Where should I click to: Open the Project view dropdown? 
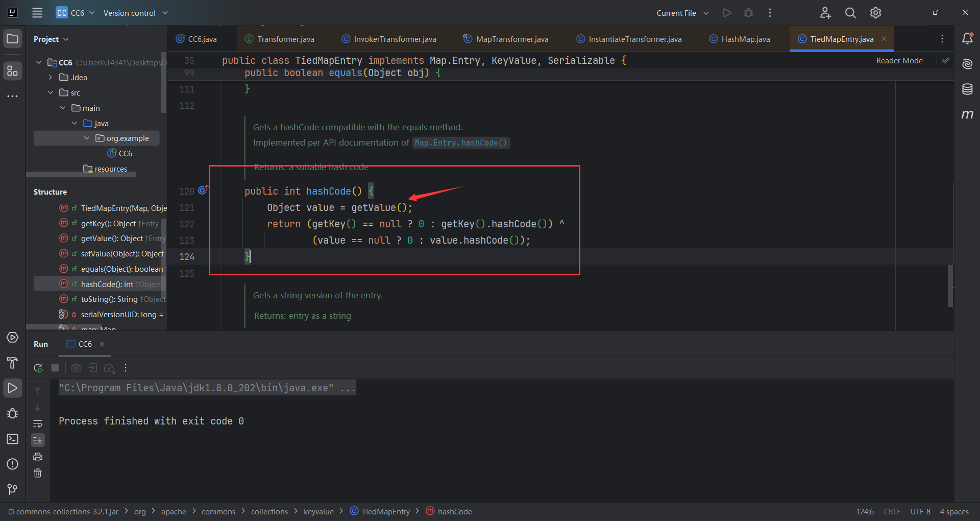(51, 39)
